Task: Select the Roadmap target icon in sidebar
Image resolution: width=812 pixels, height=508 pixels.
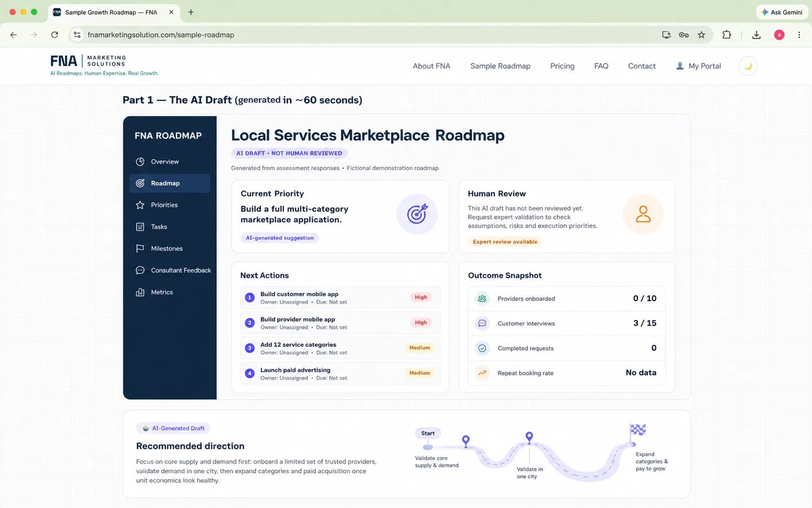Action: (x=140, y=183)
